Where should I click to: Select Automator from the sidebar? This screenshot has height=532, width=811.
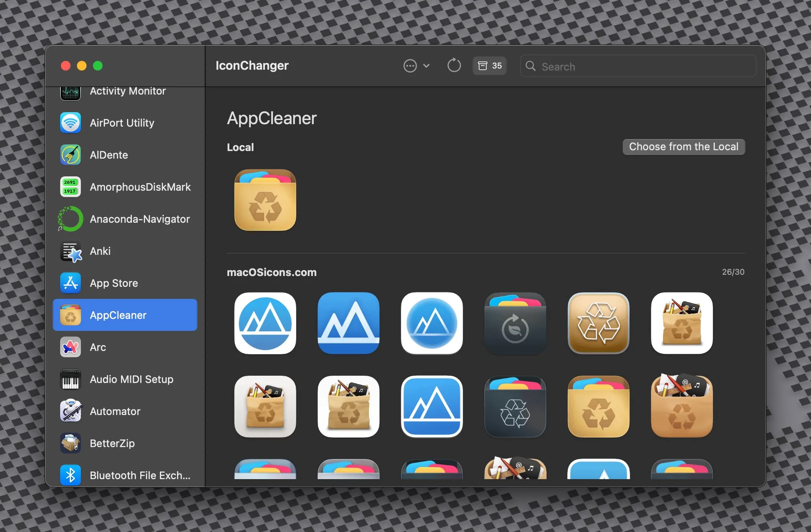point(115,411)
